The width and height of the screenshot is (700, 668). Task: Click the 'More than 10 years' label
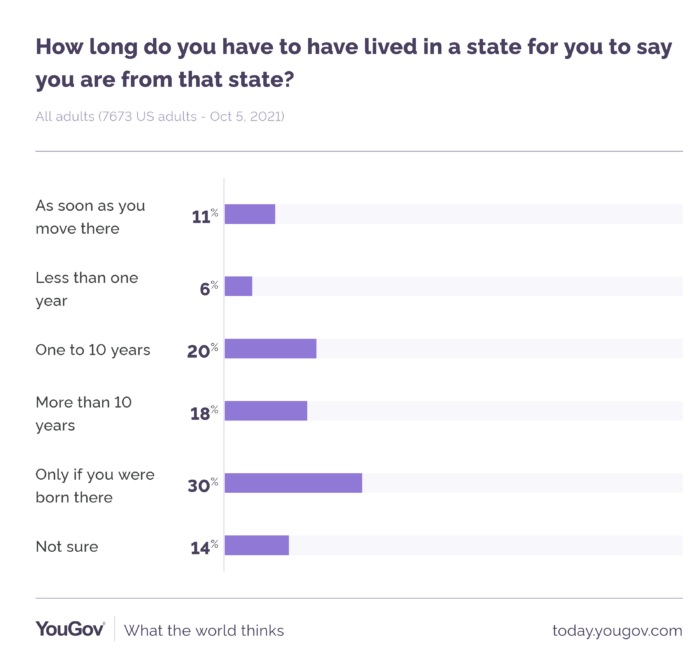point(84,414)
